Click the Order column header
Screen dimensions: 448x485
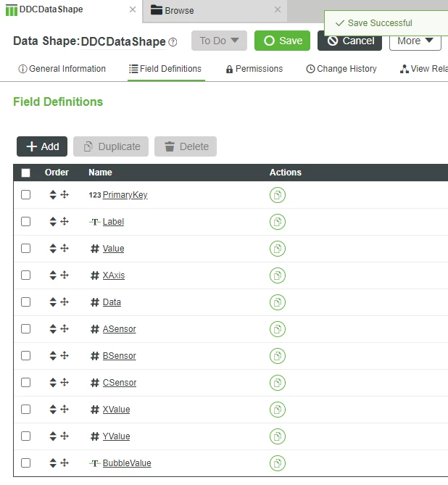(x=57, y=173)
